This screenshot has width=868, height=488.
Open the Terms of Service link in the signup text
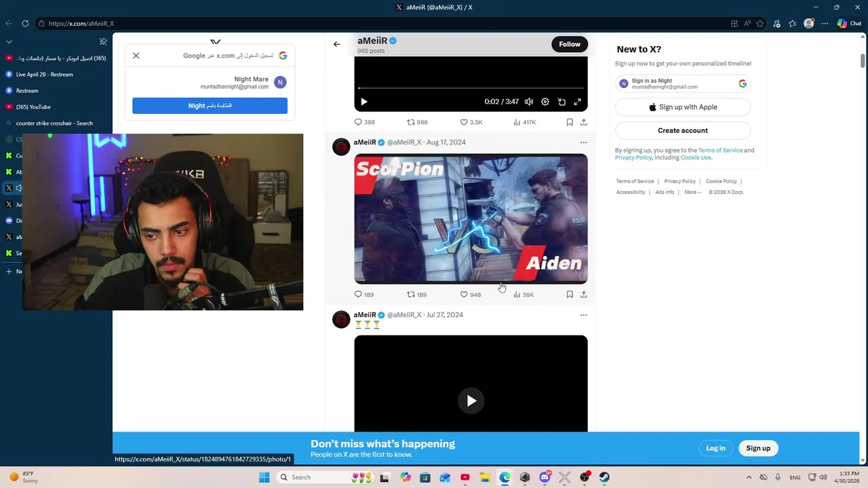(720, 150)
